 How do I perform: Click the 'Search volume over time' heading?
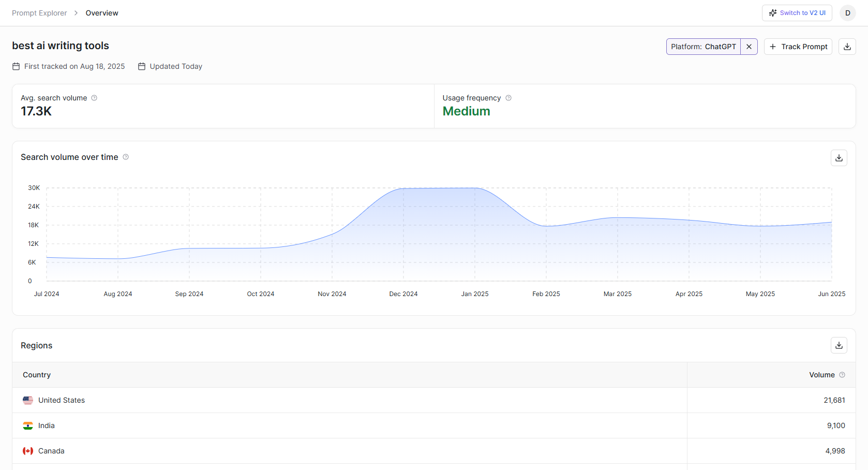click(x=69, y=157)
